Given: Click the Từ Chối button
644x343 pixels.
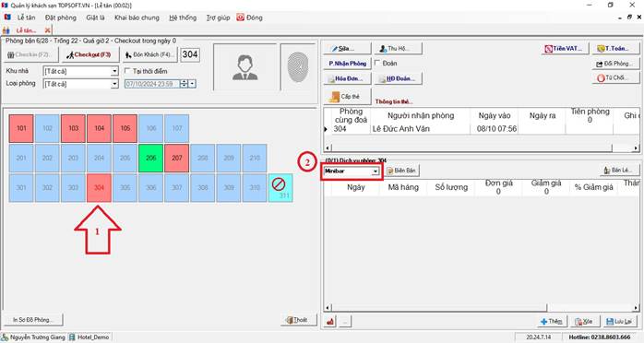Looking at the screenshot, I should 615,77.
